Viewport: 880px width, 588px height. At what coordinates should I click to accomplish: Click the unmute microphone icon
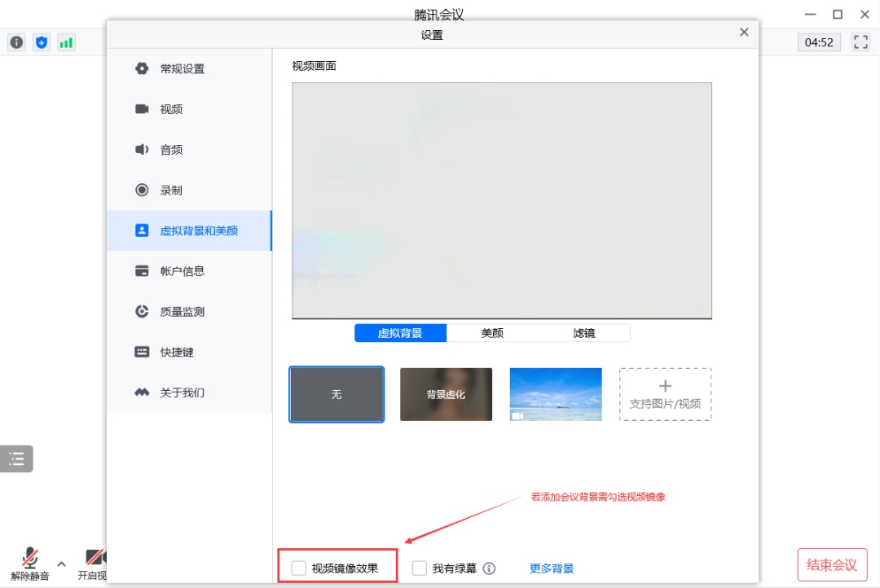click(x=30, y=558)
